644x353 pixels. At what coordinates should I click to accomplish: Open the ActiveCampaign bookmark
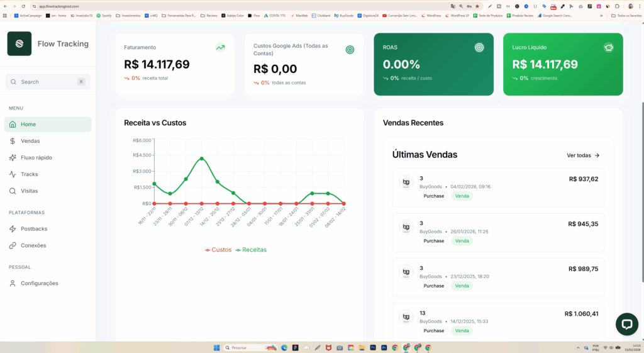tap(28, 16)
